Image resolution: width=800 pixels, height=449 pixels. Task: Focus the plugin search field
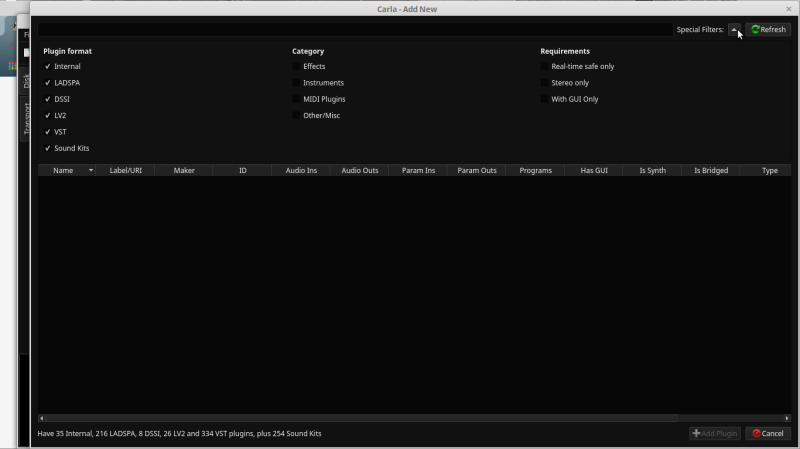click(355, 30)
